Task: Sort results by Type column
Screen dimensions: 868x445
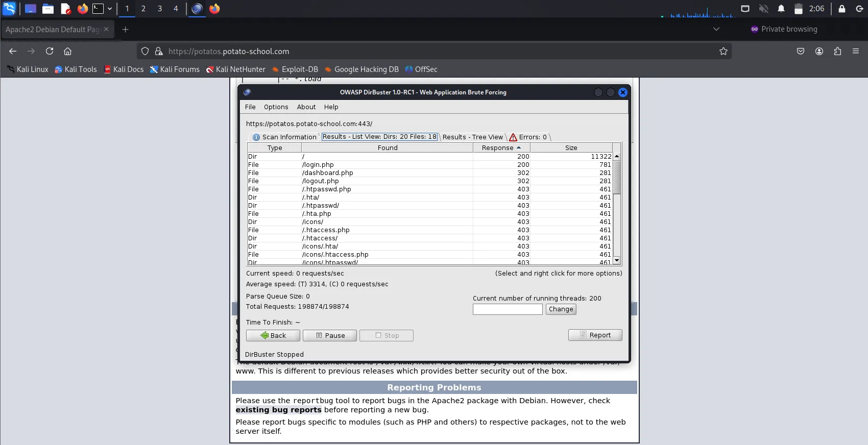Action: point(274,147)
